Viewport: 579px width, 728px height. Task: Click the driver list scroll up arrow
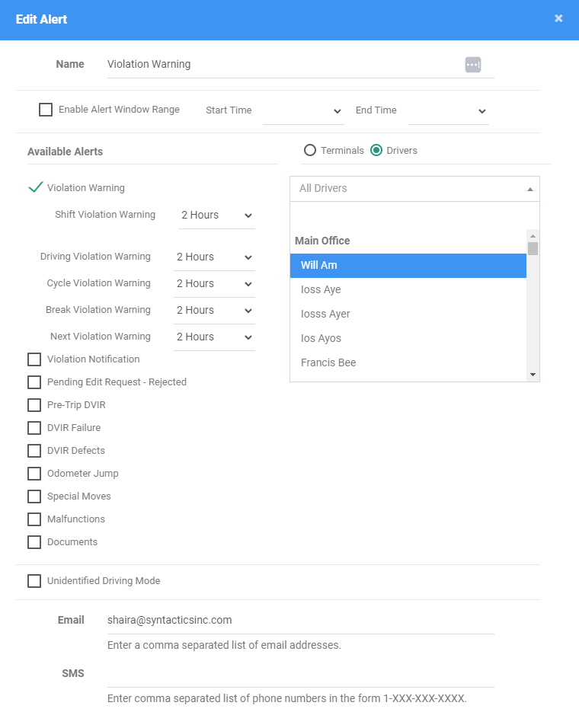tap(533, 236)
